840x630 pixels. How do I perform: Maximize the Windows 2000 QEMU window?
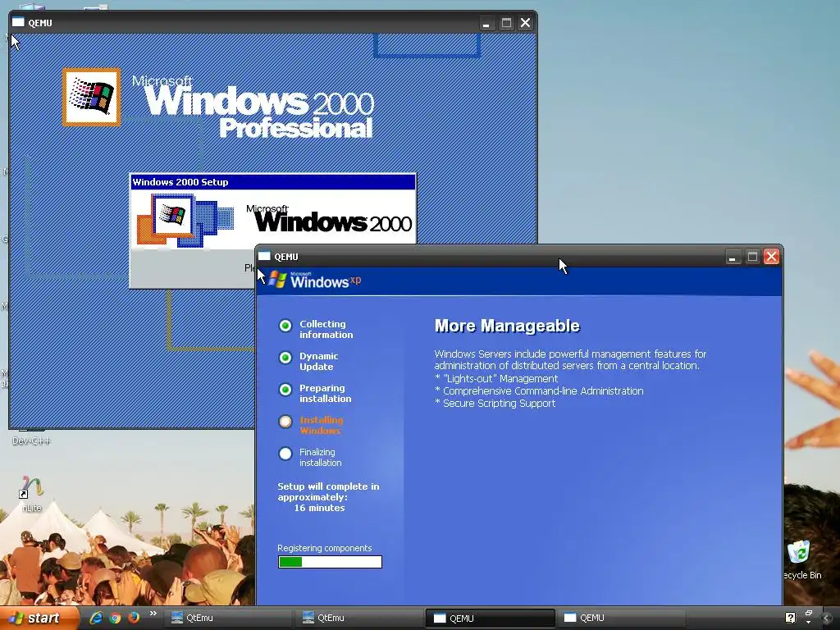point(505,23)
